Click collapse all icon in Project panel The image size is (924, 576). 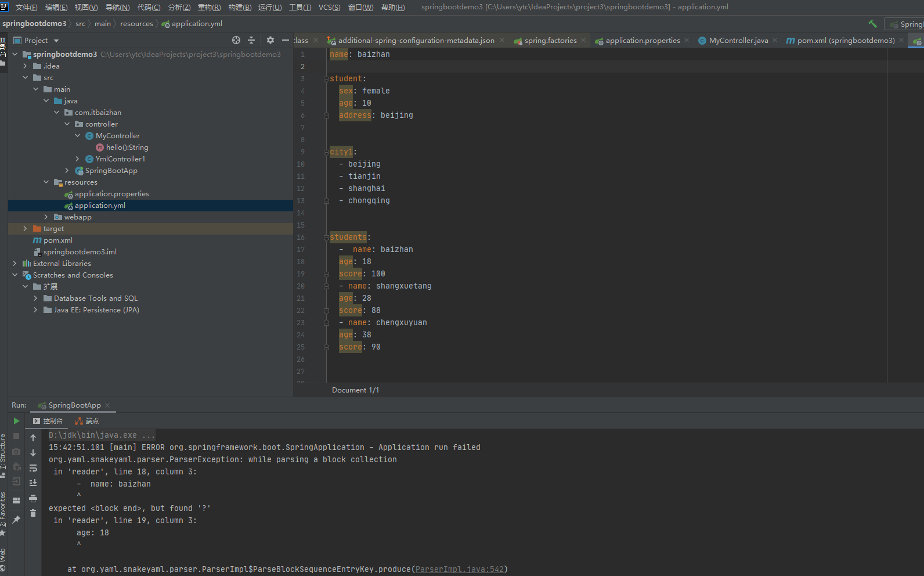[251, 40]
